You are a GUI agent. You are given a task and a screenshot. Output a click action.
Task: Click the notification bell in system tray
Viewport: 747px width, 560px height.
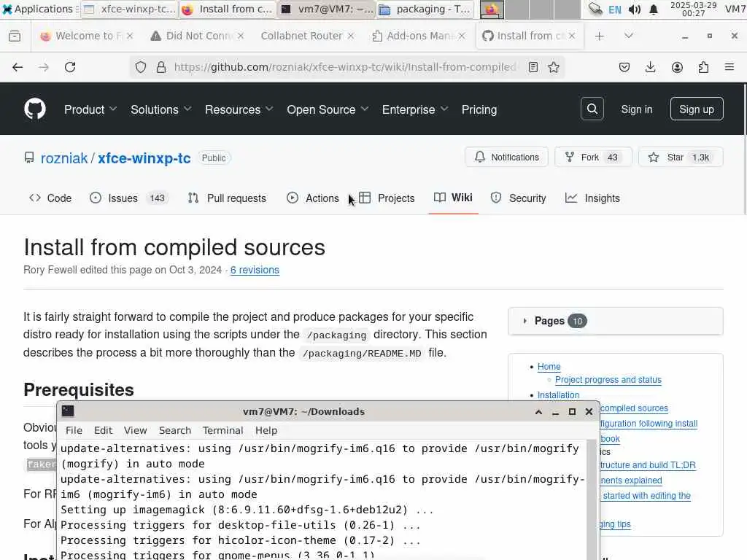pos(654,9)
